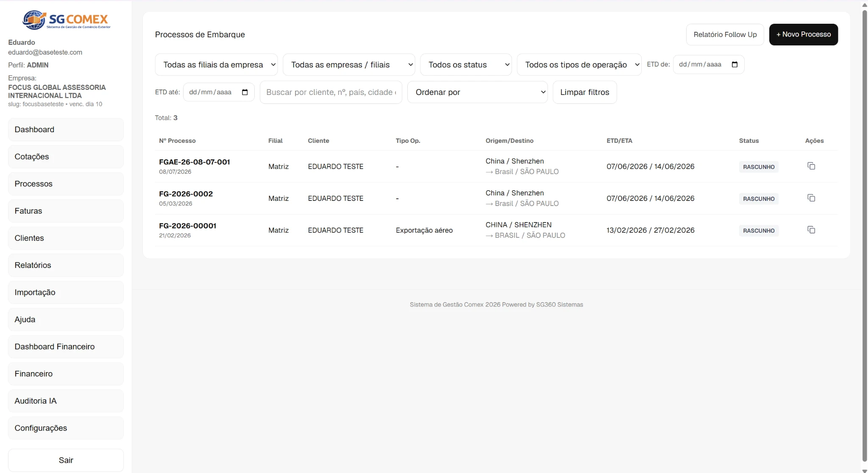The height and width of the screenshot is (473, 868).
Task: Click Nº Processo column header
Action: click(177, 140)
